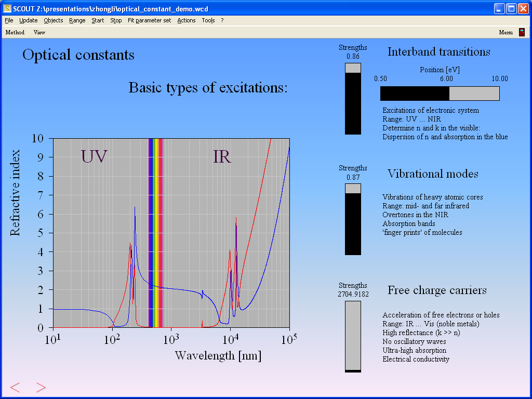Open the Tools menu
Screen dimensions: 532x399
click(x=208, y=20)
